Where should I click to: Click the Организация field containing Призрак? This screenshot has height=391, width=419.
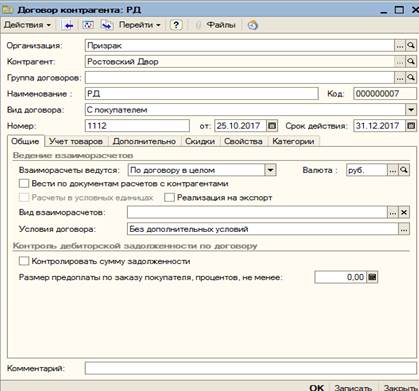[x=240, y=45]
